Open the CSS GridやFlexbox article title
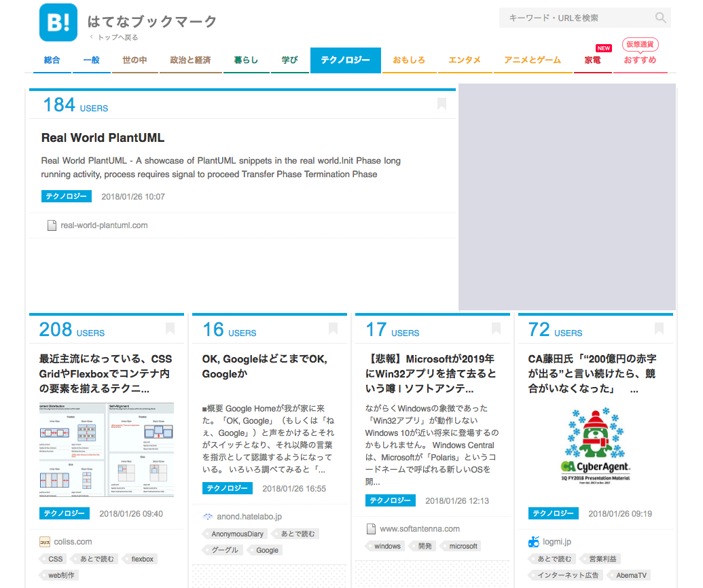 [x=106, y=373]
